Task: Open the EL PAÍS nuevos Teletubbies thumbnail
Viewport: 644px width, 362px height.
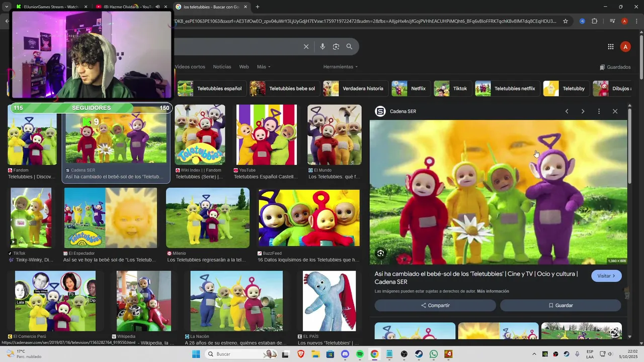Action: [329, 301]
